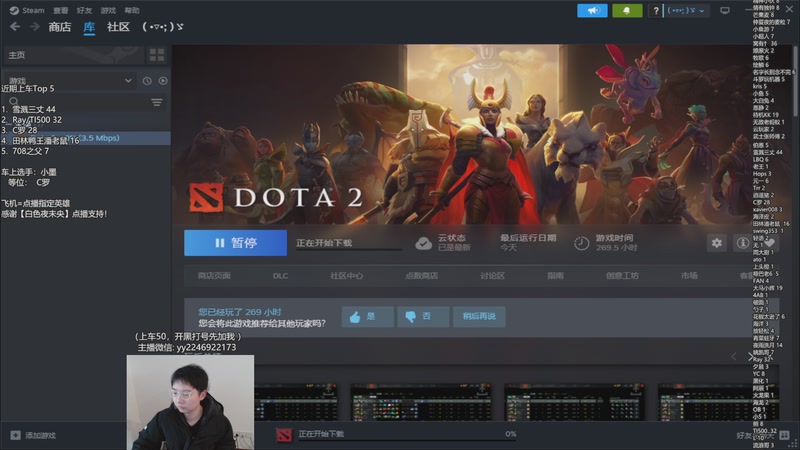
Task: Choose 否 thumbs-down button
Action: point(423,317)
